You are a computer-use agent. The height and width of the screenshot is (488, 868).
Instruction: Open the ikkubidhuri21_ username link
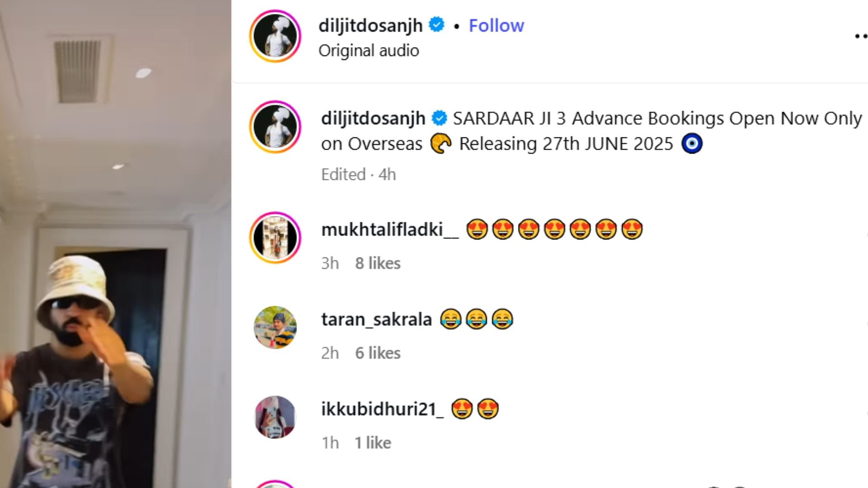tap(382, 409)
